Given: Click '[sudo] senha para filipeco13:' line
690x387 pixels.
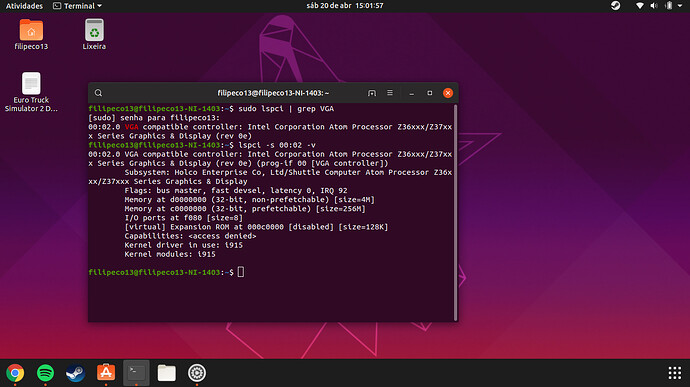Looking at the screenshot, I should point(154,118).
